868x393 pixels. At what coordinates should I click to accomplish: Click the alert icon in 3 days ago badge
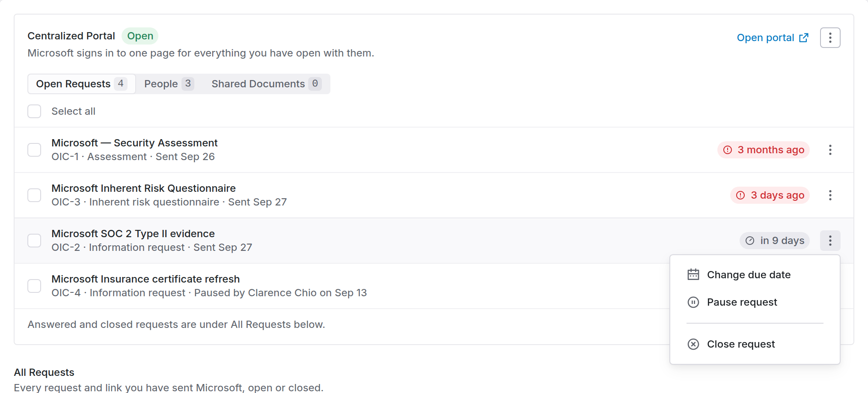click(740, 195)
